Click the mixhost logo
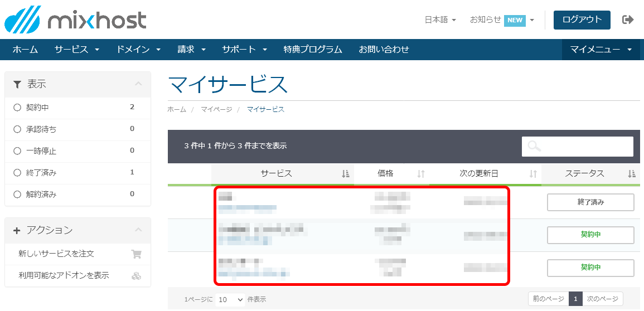644x311 pixels. coord(75,20)
